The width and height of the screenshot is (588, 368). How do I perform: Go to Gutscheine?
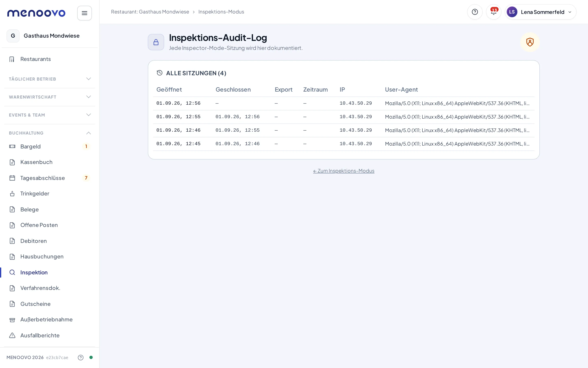[x=50, y=304]
